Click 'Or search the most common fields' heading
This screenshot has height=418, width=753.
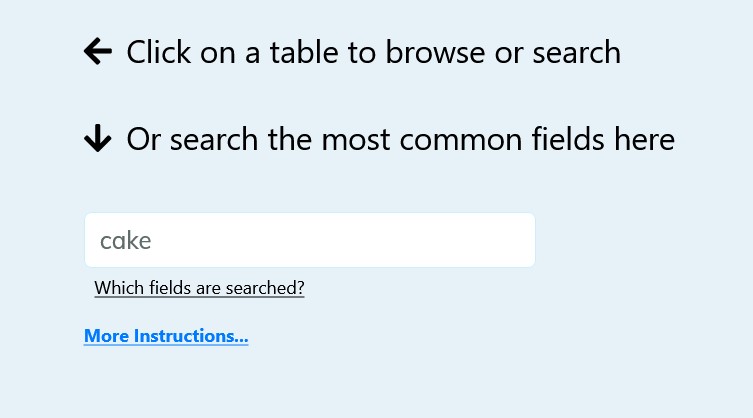coord(400,140)
